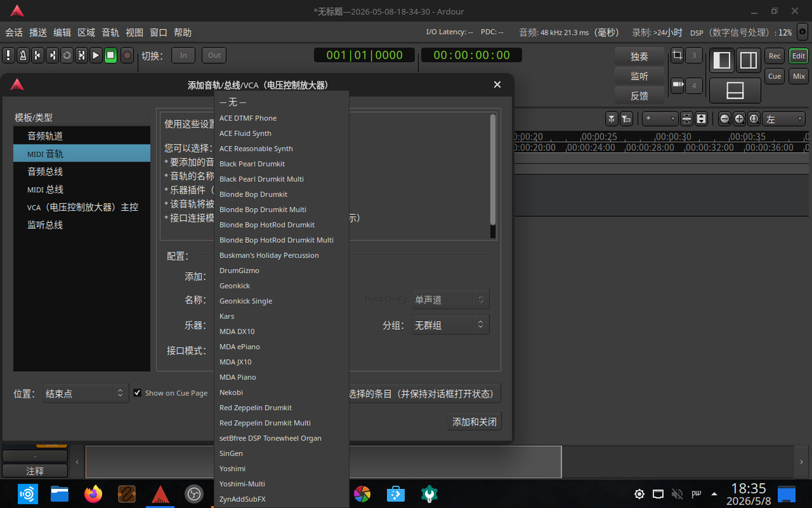Select 音频轨道 template type
The image size is (812, 508).
[x=82, y=136]
